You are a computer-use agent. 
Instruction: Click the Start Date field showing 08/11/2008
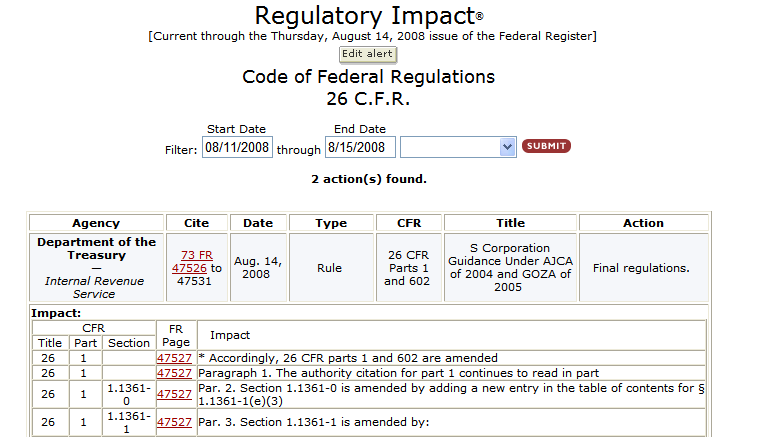click(237, 147)
